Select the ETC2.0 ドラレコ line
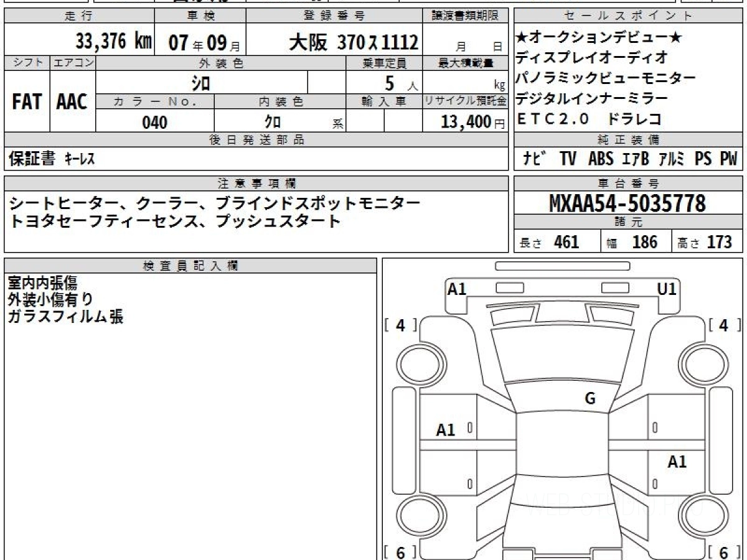747x560 pixels. 589,119
